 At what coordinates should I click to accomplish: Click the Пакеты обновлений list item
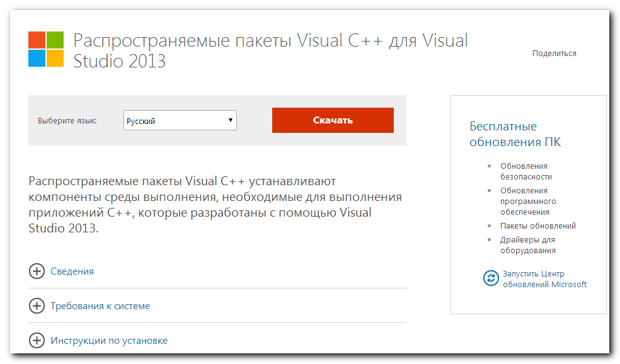click(x=537, y=225)
